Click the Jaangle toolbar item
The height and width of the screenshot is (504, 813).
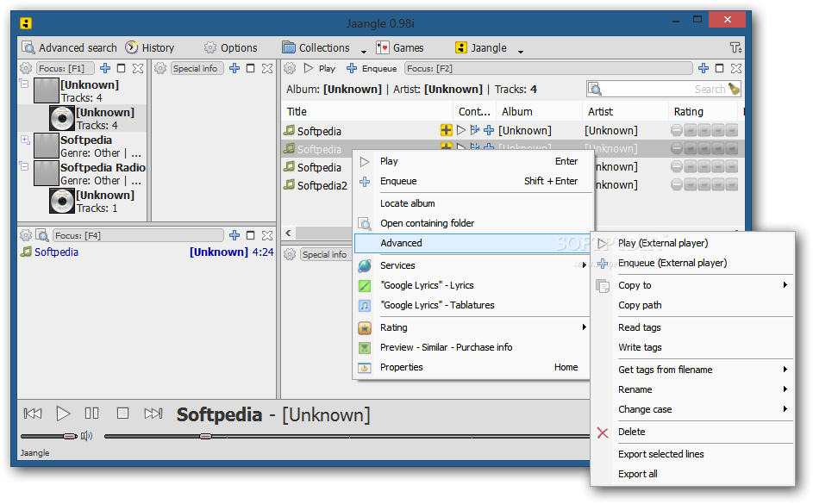[x=481, y=47]
